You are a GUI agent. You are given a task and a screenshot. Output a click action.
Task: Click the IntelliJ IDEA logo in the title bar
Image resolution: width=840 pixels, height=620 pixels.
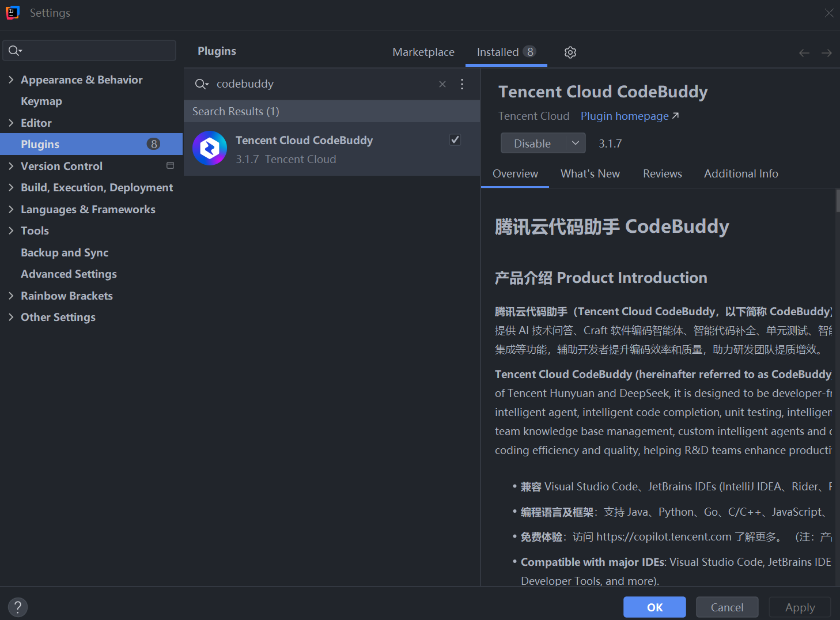[x=13, y=13]
